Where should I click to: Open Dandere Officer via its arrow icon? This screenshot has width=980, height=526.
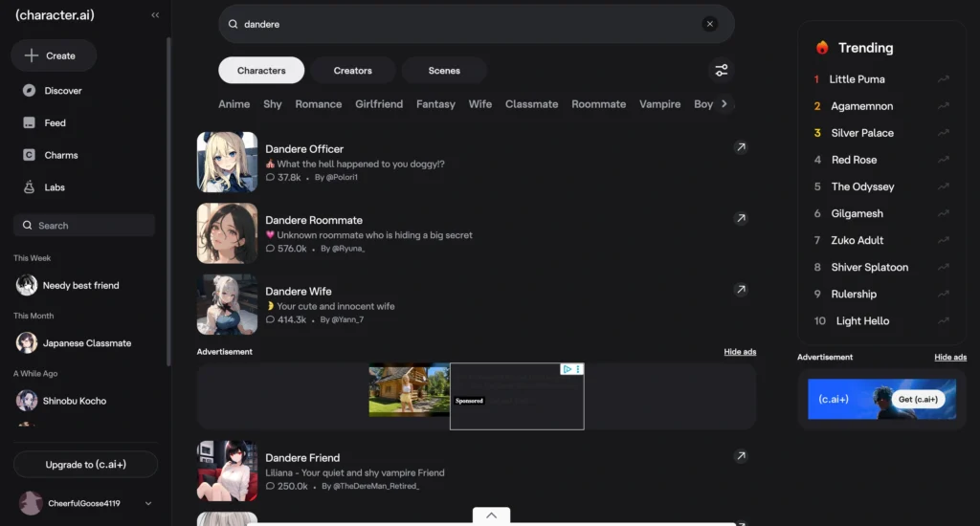tap(741, 147)
